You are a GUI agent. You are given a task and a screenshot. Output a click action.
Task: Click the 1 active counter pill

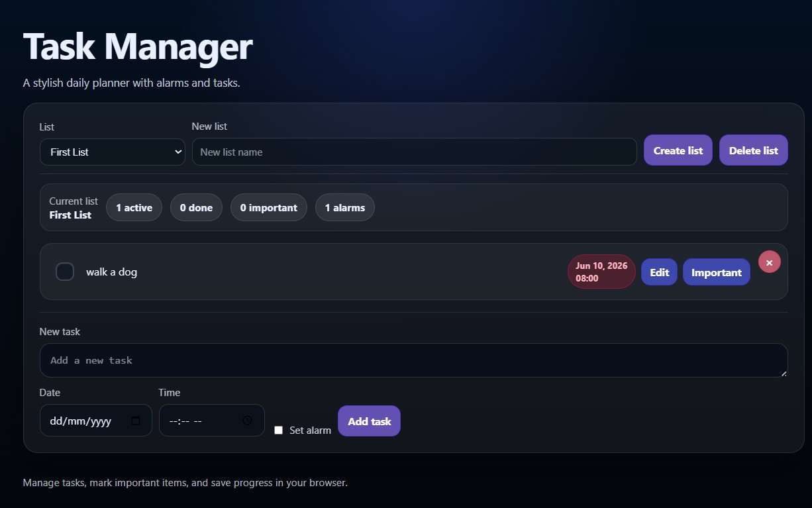pos(134,207)
